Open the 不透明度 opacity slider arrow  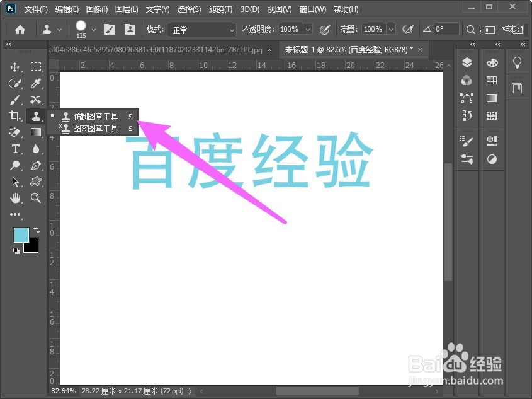tap(308, 30)
